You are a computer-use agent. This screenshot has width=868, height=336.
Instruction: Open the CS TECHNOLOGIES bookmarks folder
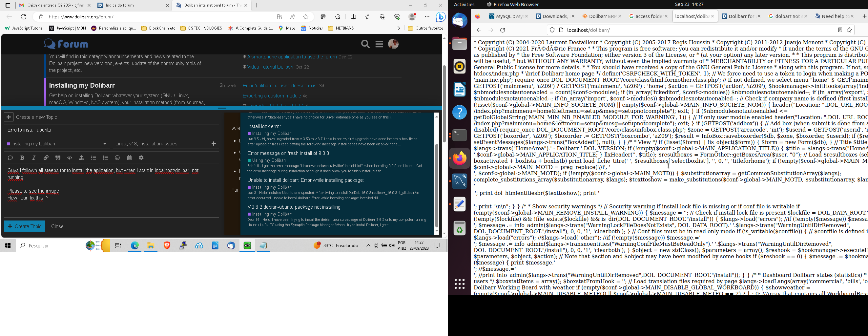[x=201, y=28]
